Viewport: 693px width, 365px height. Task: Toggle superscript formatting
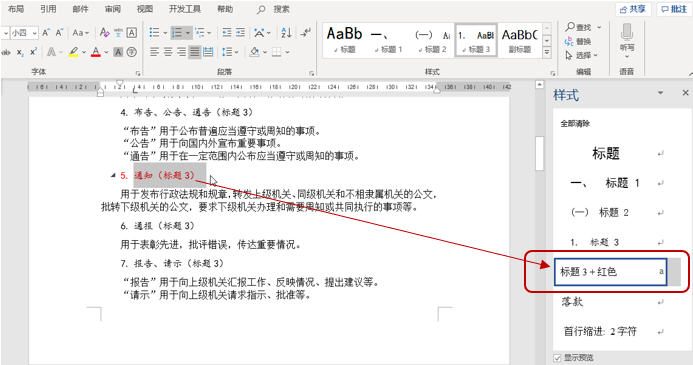pos(34,52)
